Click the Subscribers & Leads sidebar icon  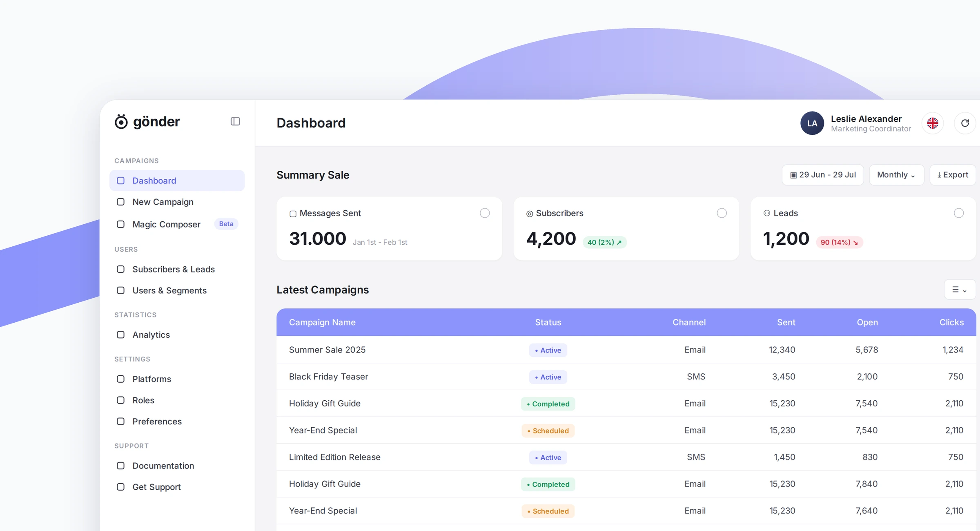tap(120, 269)
